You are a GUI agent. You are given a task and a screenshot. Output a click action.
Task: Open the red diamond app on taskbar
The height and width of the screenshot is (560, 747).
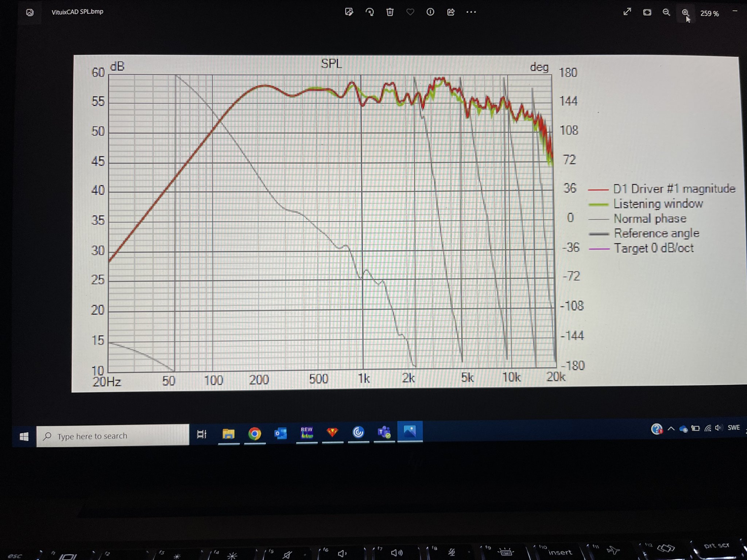(x=332, y=432)
